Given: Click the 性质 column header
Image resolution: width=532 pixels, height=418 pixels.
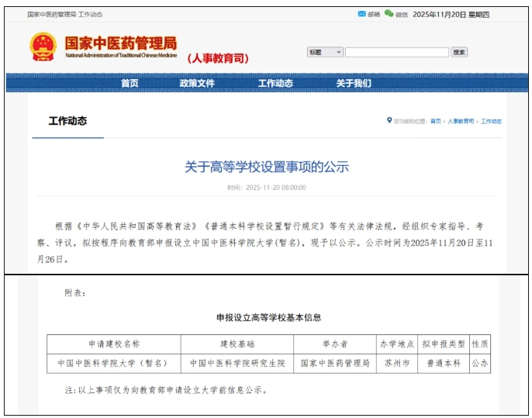Looking at the screenshot, I should click(x=480, y=344).
